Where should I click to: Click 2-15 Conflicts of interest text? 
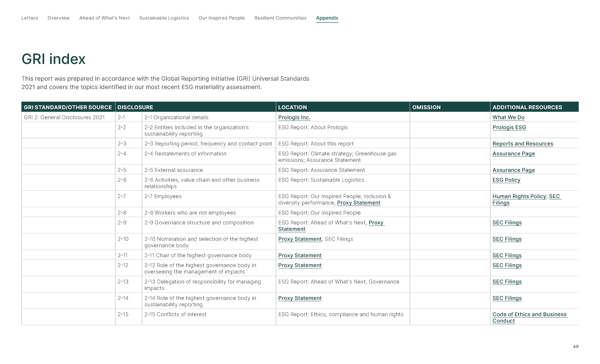pyautogui.click(x=175, y=314)
